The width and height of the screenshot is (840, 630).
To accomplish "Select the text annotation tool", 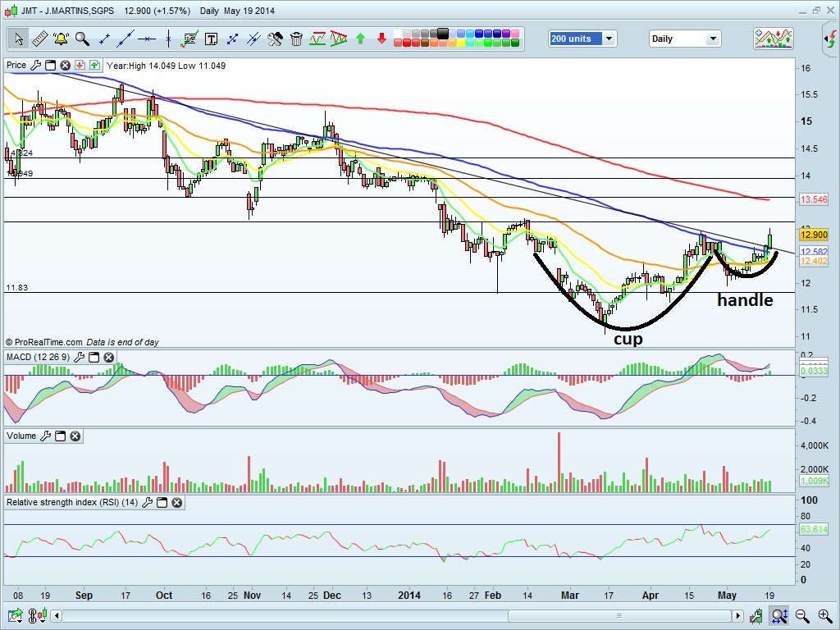I will tap(211, 39).
